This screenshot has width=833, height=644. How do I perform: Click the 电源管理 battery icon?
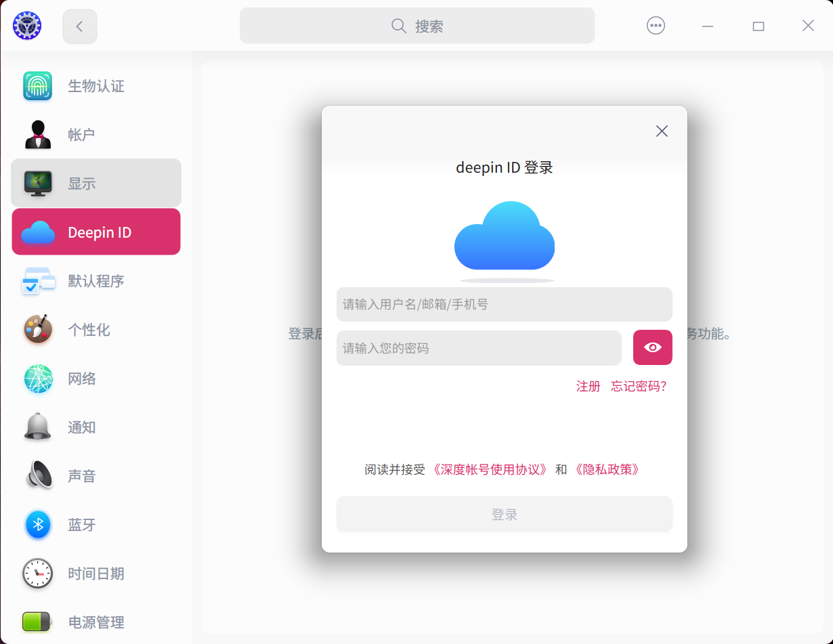[x=37, y=622]
